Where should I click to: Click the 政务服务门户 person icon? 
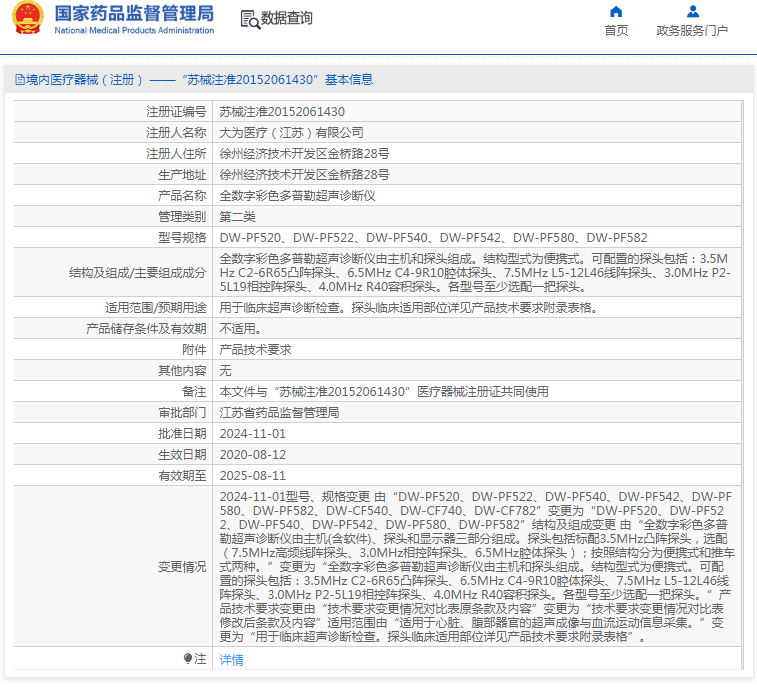(x=693, y=12)
